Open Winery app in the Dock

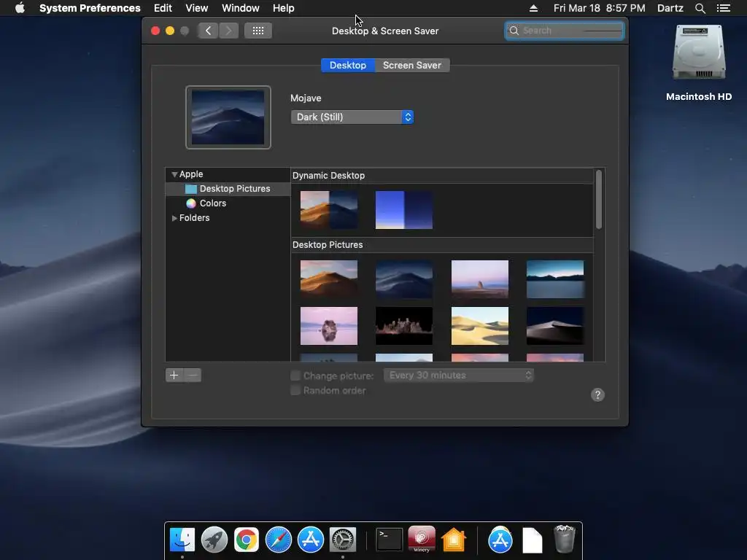[422, 539]
